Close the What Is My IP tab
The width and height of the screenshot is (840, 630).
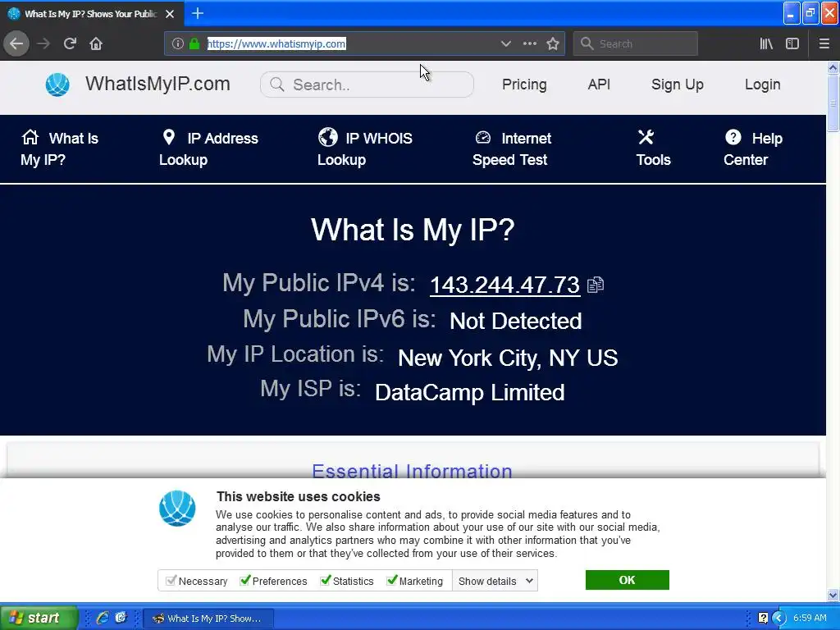coord(170,14)
